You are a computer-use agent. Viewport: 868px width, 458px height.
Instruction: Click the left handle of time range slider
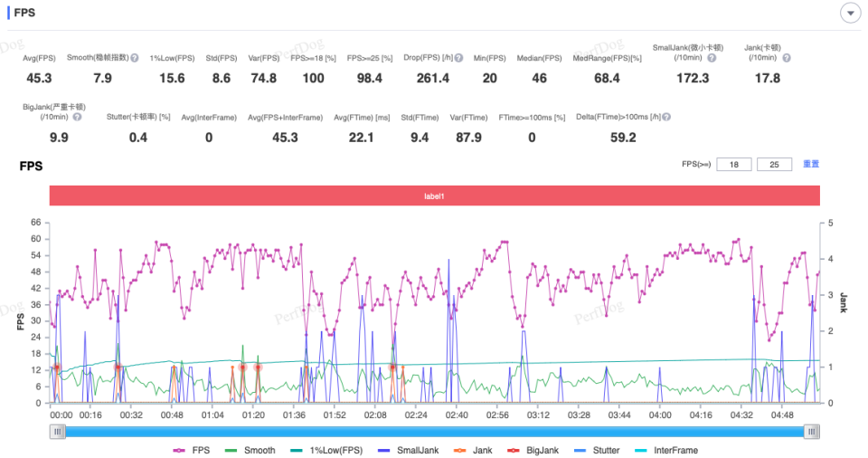(x=58, y=432)
